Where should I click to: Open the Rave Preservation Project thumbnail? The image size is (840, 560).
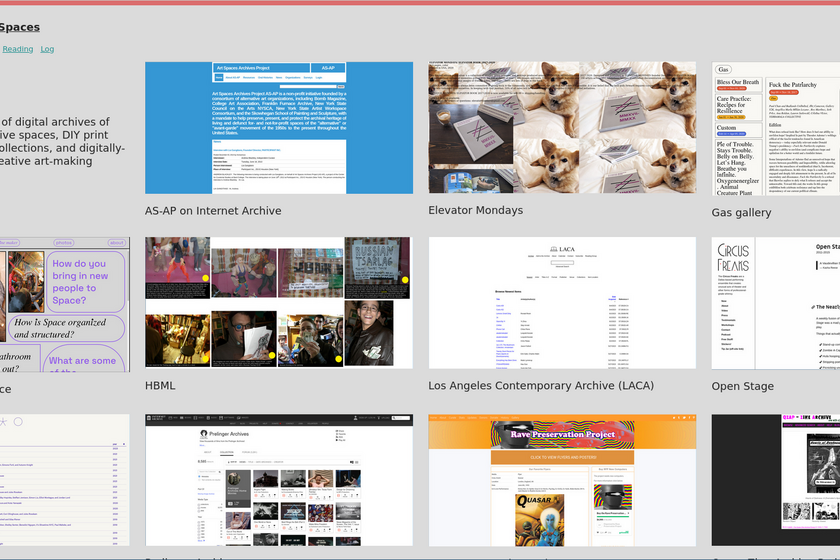pyautogui.click(x=562, y=480)
